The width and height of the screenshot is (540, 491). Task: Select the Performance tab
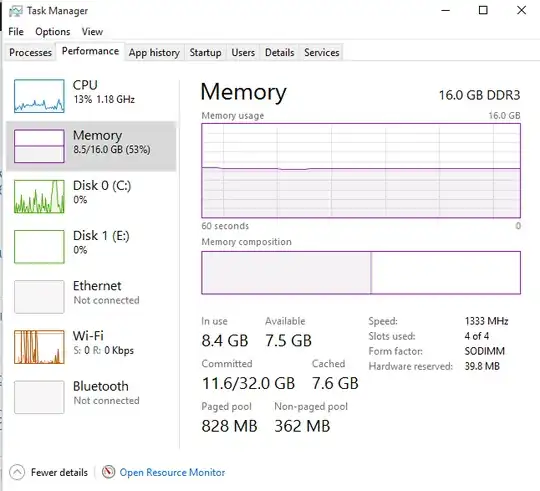pyautogui.click(x=90, y=51)
